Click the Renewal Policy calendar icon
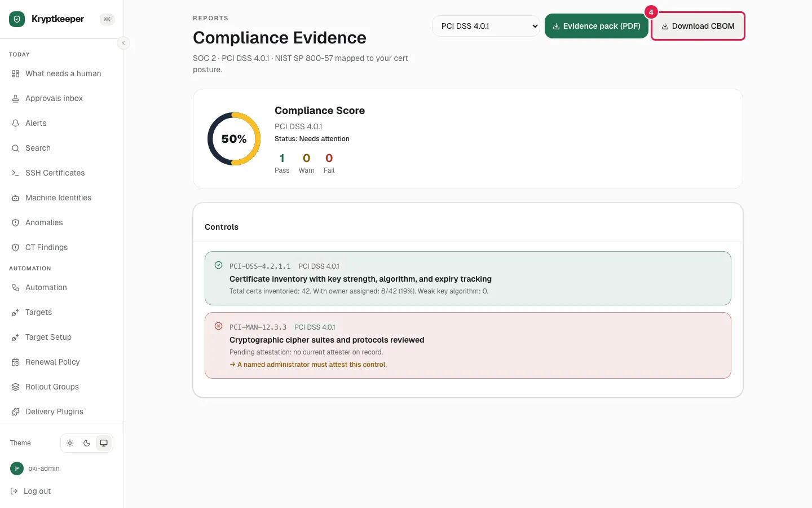Viewport: 812px width, 508px height. (x=15, y=362)
